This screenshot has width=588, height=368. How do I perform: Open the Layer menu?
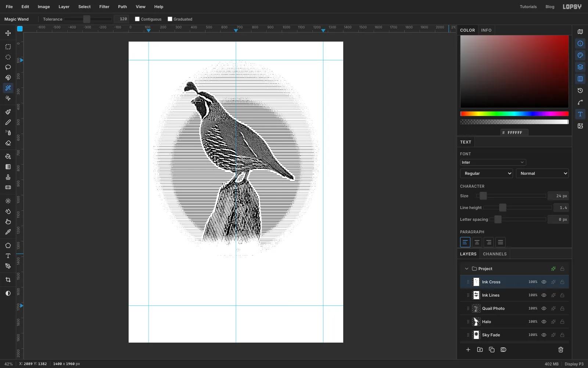[x=64, y=7]
